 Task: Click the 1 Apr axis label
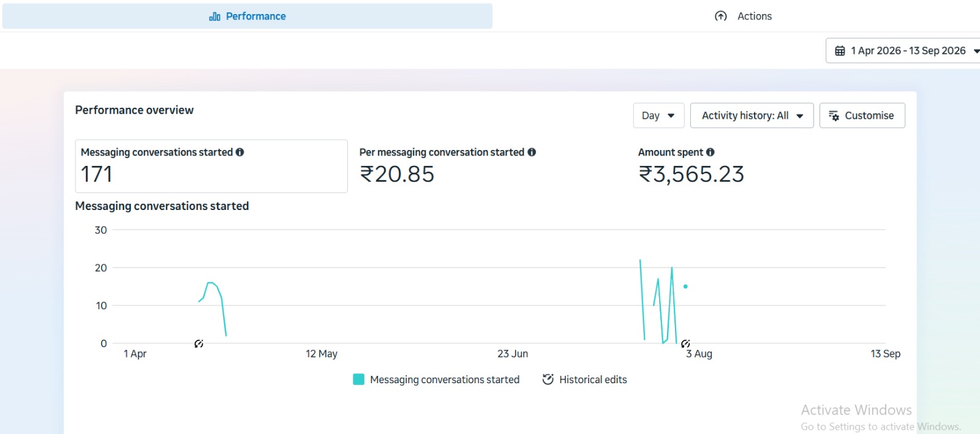pos(135,354)
